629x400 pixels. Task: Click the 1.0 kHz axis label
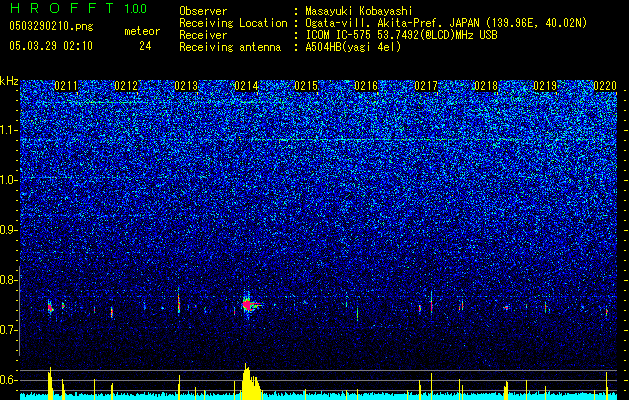[x=8, y=180]
